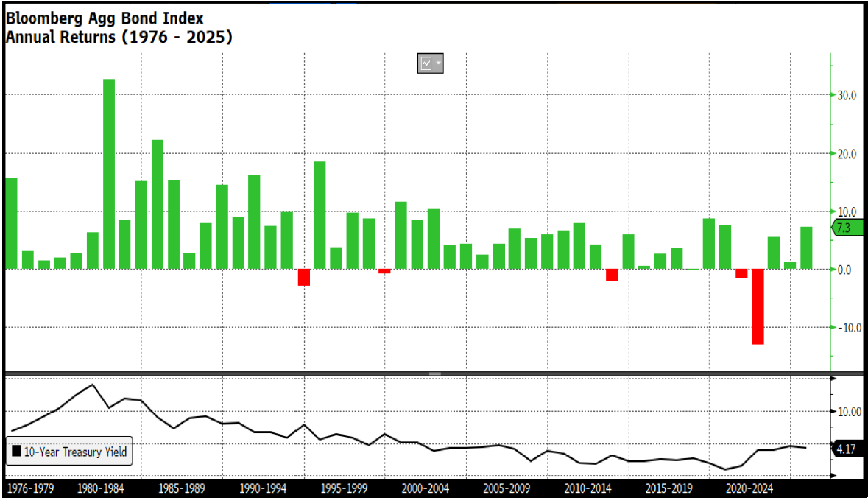This screenshot has width=868, height=498.
Task: Click the 2020-2024 x-axis label
Action: click(x=749, y=488)
